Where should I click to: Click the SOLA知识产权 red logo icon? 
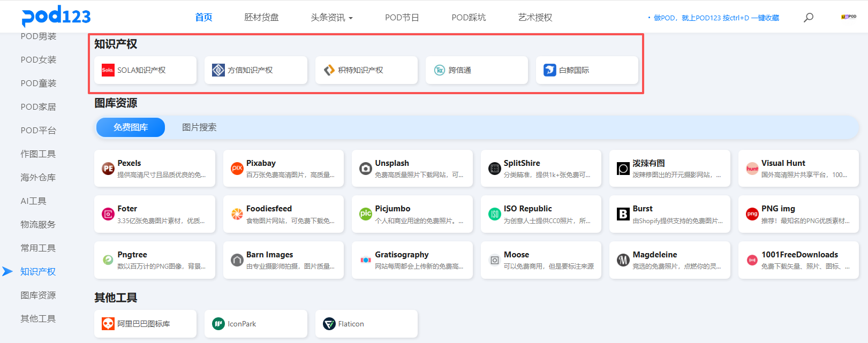(108, 70)
